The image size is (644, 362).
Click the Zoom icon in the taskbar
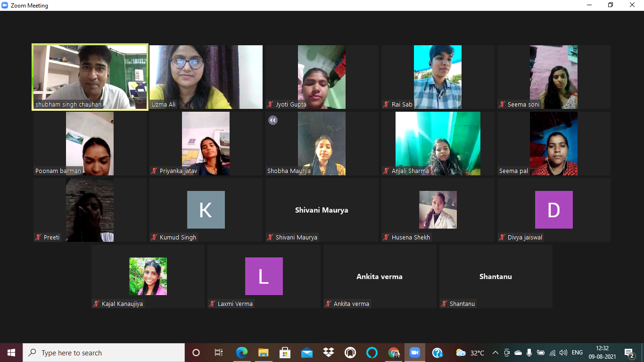coord(415,353)
